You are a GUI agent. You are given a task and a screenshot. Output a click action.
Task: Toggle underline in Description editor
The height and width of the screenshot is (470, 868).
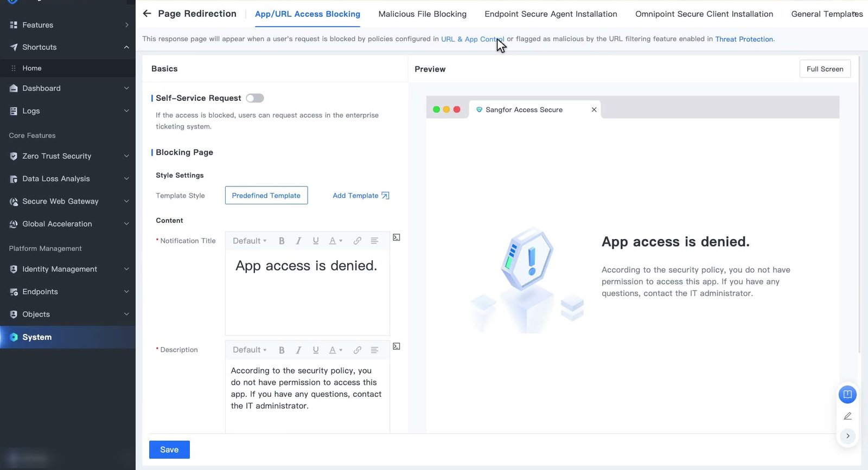click(x=316, y=350)
